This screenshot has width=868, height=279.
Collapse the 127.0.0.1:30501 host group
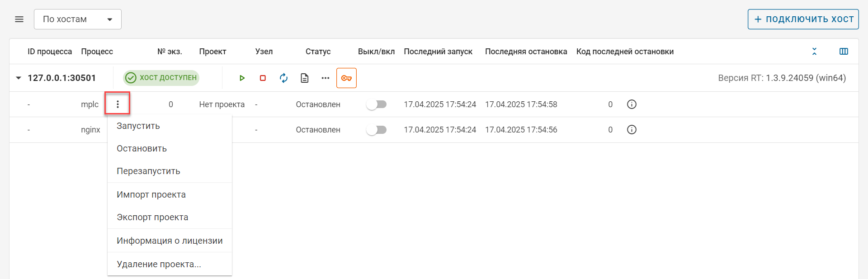pos(18,77)
